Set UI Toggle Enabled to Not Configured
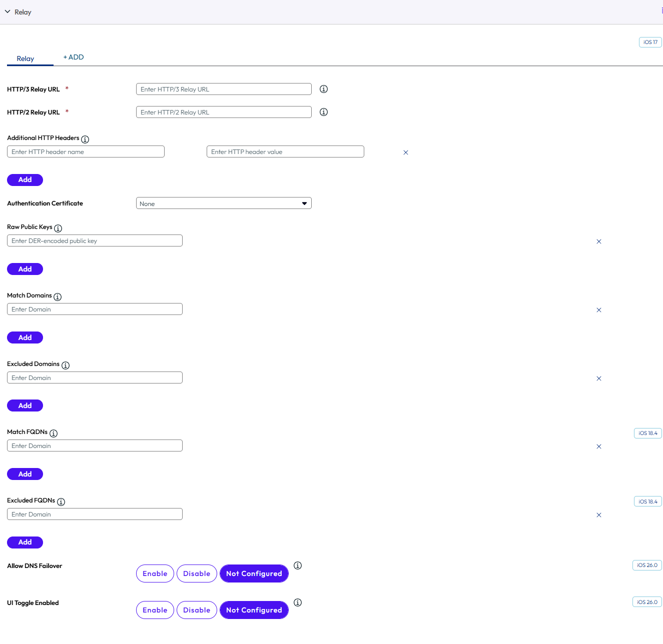This screenshot has width=663, height=644. 254,610
